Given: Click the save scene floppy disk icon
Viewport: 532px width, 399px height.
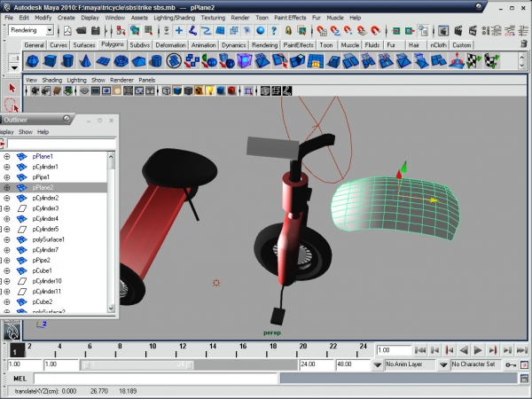Looking at the screenshot, I should tap(96, 31).
